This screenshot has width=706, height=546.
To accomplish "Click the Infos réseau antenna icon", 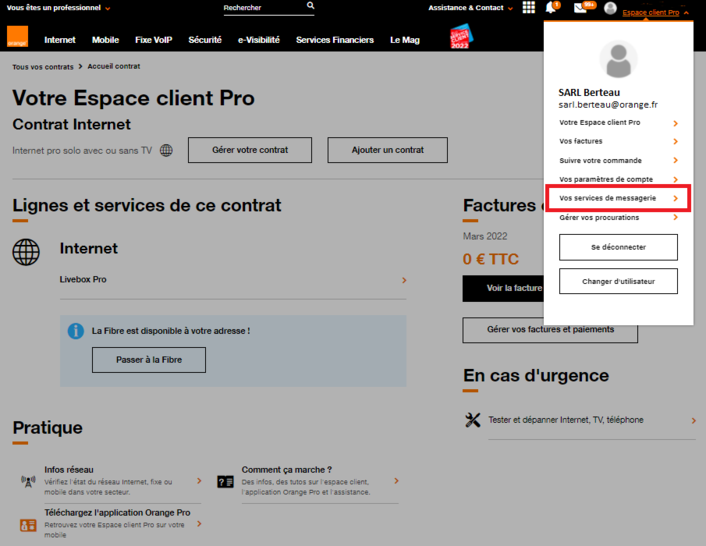I will pos(28,482).
